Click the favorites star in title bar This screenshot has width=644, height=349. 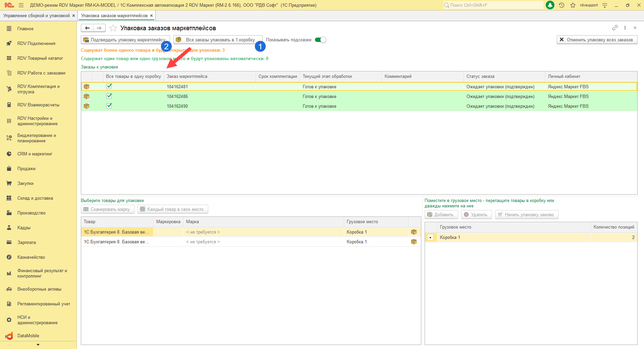[x=573, y=5]
